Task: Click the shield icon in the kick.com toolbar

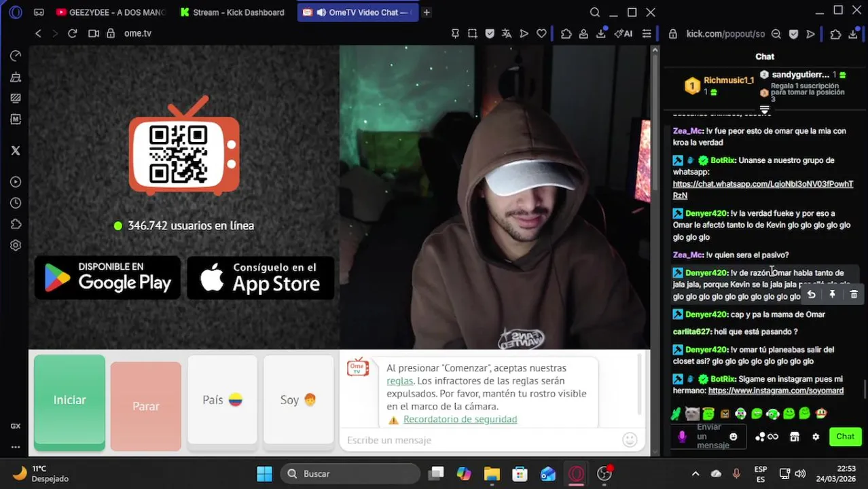Action: [793, 34]
